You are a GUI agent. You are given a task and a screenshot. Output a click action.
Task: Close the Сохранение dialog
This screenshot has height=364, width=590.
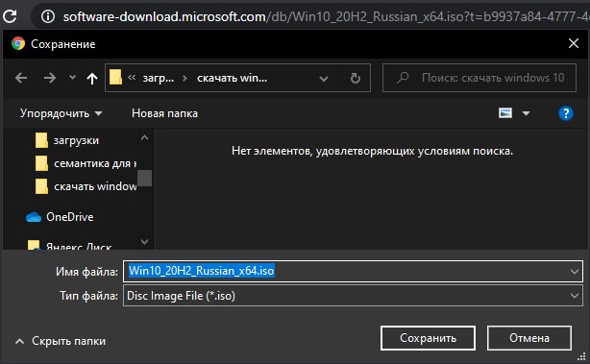574,43
